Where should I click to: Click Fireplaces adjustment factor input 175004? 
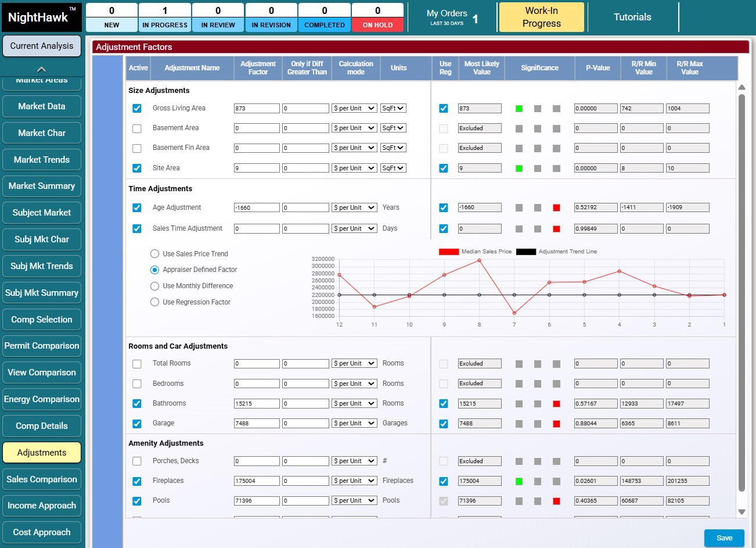coord(257,481)
